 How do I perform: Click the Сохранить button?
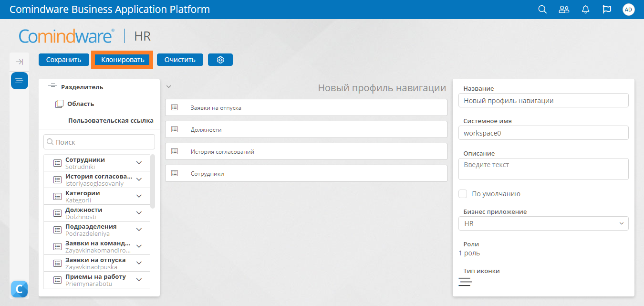pyautogui.click(x=63, y=60)
